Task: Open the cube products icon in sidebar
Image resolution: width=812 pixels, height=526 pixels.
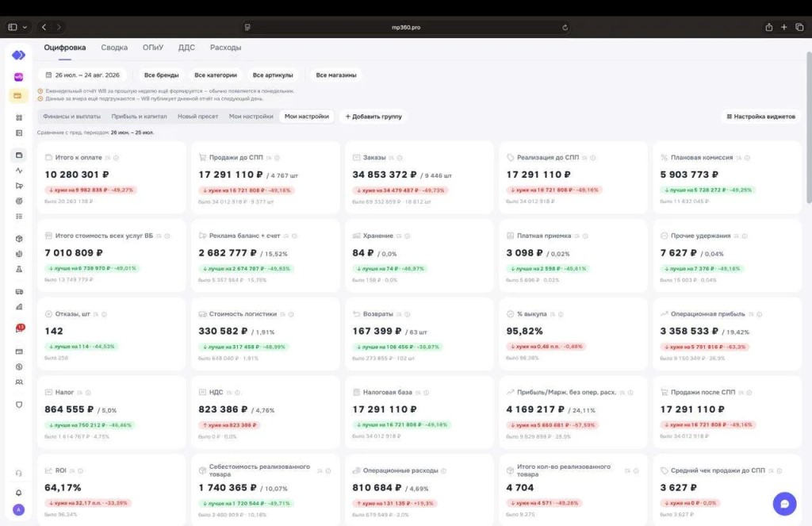Action: click(x=19, y=239)
